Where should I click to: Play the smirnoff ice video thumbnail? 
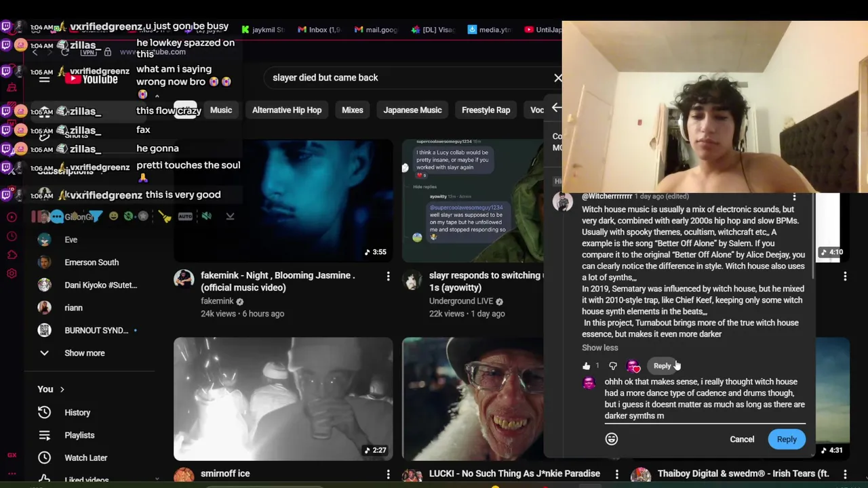283,399
